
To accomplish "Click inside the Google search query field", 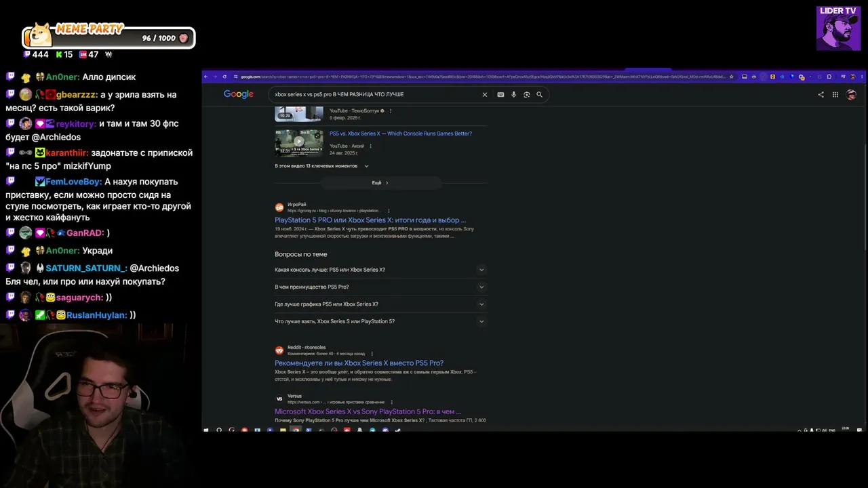I will [374, 95].
